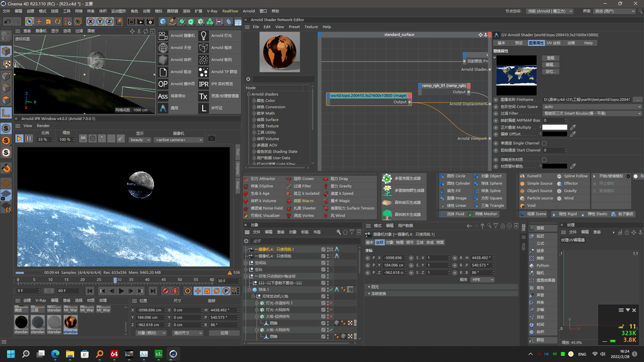Expand the 纹理 Texture shader category
The image size is (644, 362).
(x=254, y=126)
